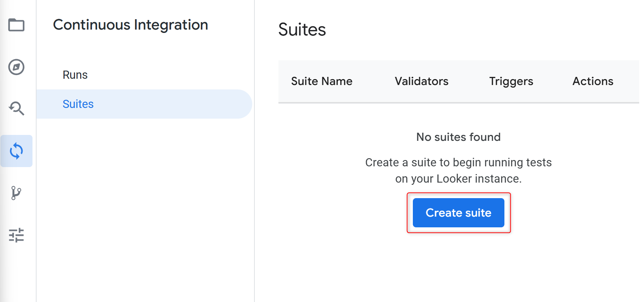This screenshot has width=644, height=302.
Task: Click the highlighted Continuous Integration sync icon
Action: (x=16, y=151)
